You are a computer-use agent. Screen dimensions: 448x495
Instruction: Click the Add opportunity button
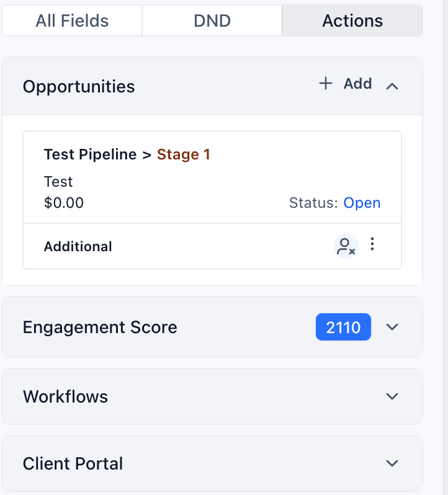coord(357,84)
